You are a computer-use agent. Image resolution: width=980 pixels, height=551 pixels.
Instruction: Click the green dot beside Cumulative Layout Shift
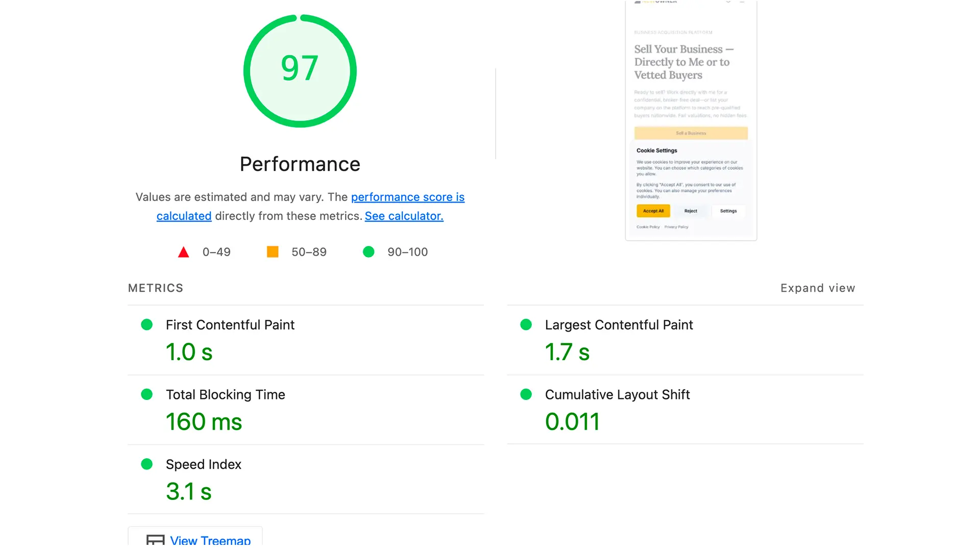(x=526, y=394)
